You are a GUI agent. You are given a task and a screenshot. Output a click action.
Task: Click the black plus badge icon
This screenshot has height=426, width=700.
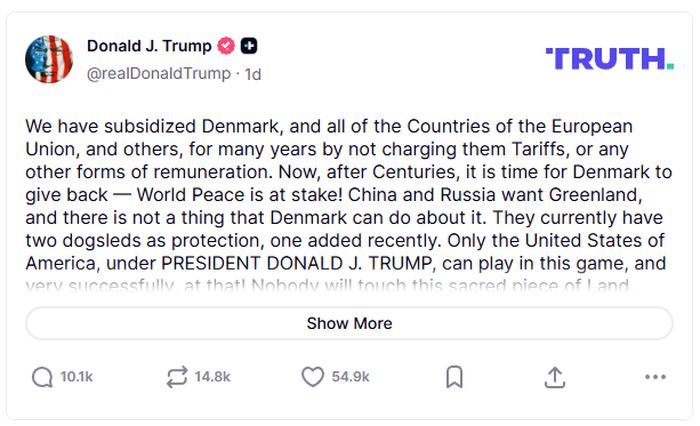249,46
